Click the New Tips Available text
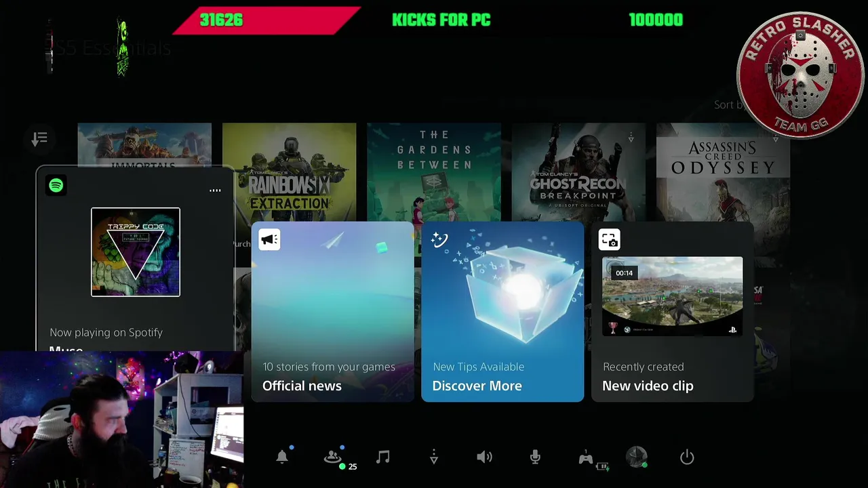 point(478,367)
